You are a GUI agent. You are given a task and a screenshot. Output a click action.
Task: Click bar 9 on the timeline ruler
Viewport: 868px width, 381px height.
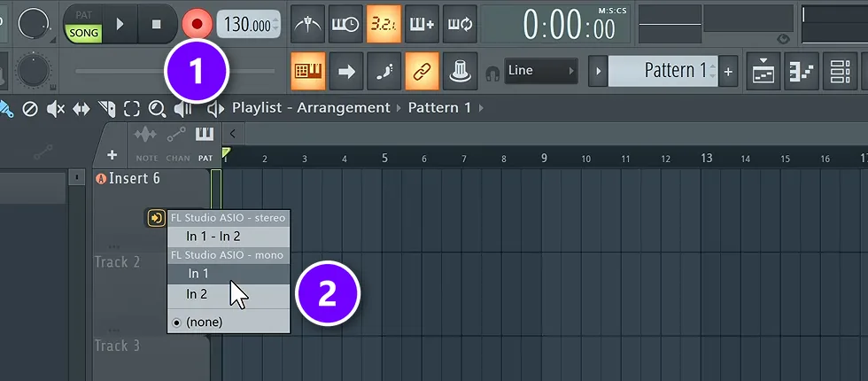click(544, 159)
